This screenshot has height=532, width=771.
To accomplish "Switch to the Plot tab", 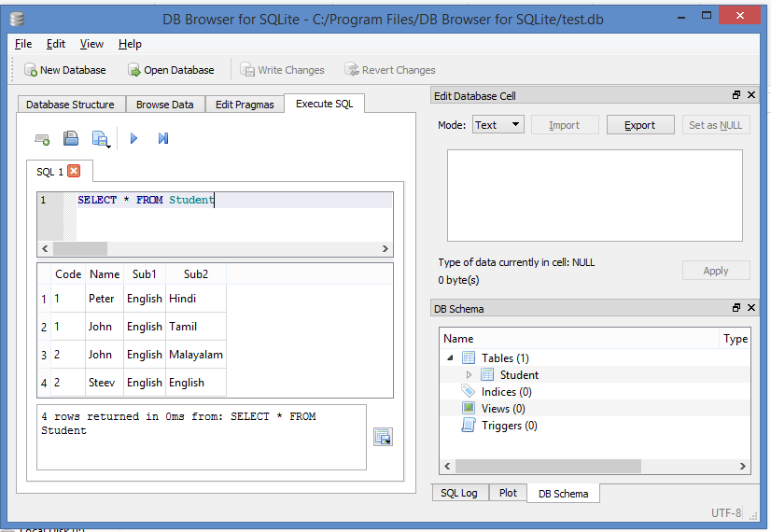I will pyautogui.click(x=508, y=493).
